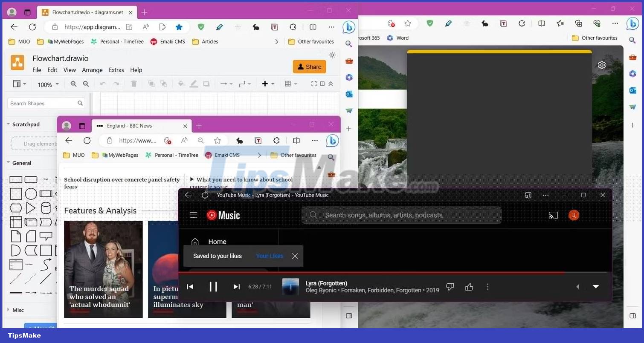Open the 100% zoom dropdown in draw.io
This screenshot has height=343, width=644.
[x=48, y=84]
